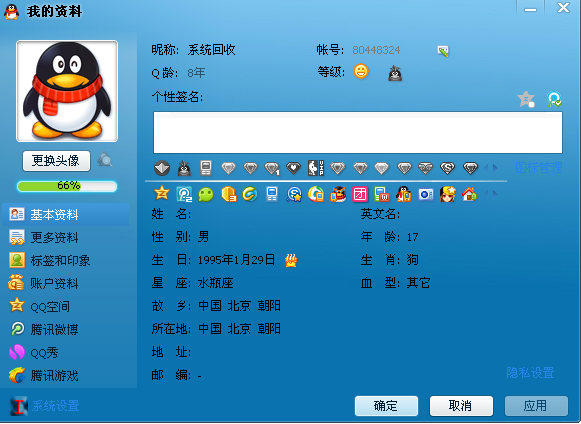Click the round grey gem icon starting the badge row
Screen dimensions: 581x424
[x=162, y=168]
